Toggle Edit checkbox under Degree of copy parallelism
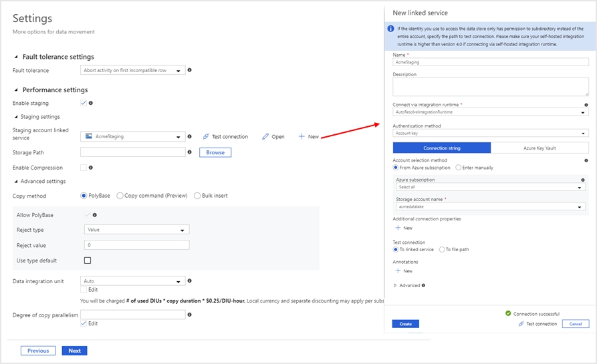 (84, 323)
